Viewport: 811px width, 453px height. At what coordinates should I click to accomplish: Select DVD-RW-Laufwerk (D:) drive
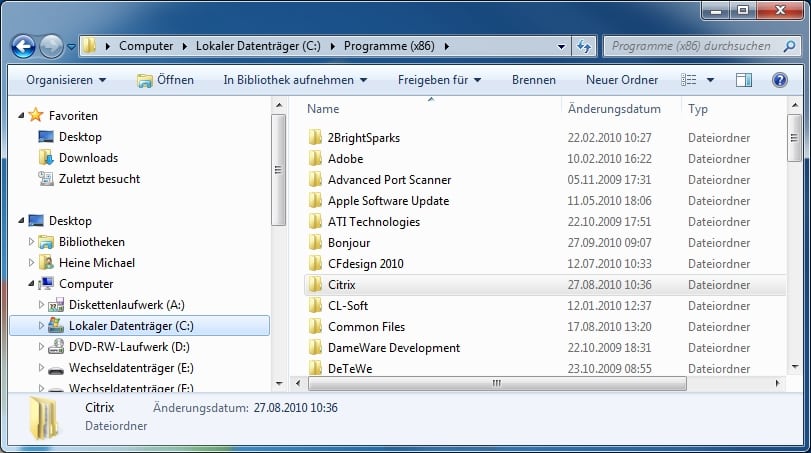(x=129, y=347)
